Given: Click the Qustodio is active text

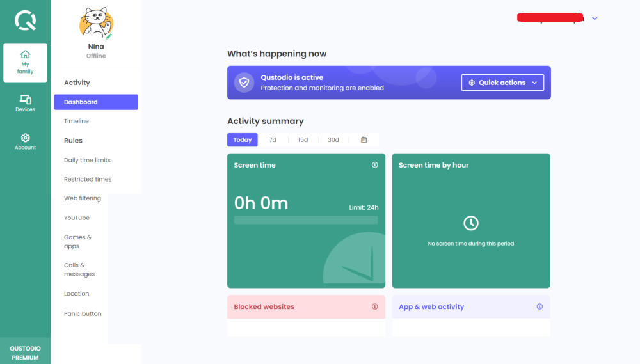Looking at the screenshot, I should pyautogui.click(x=292, y=77).
